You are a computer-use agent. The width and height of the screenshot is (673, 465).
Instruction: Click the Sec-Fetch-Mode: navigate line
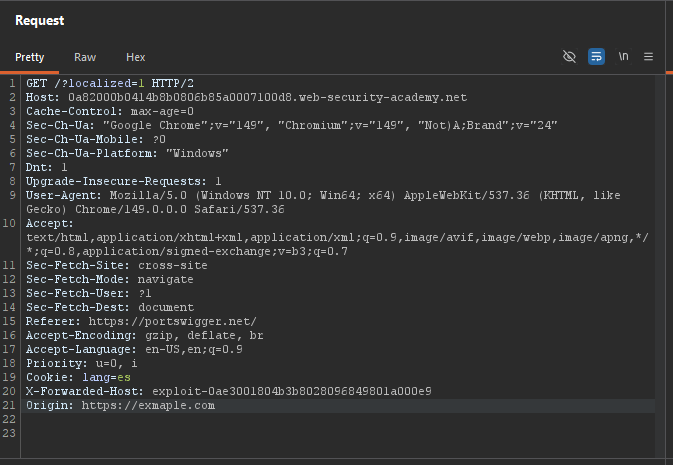(109, 280)
